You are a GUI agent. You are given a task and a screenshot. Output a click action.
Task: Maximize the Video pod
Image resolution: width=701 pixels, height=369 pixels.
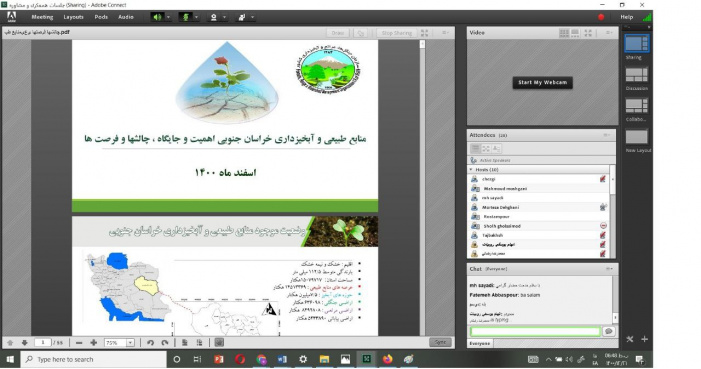coord(588,33)
